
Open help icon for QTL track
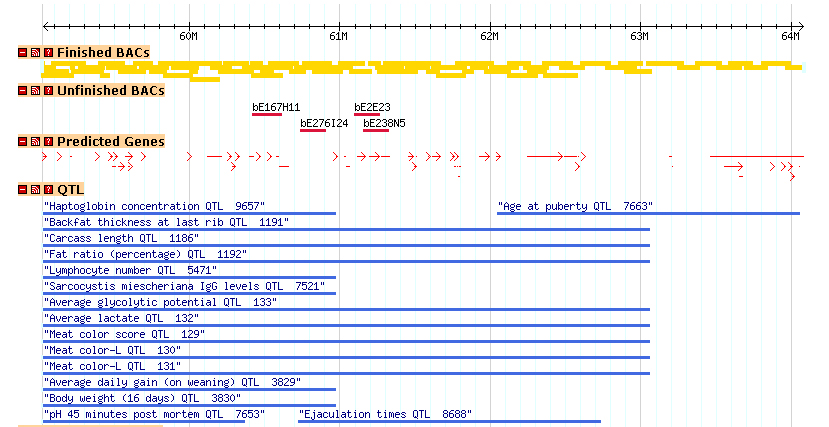47,189
